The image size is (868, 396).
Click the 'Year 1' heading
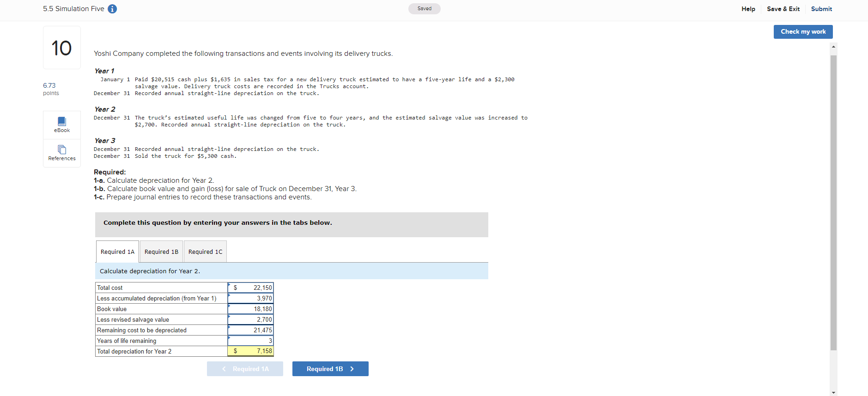pyautogui.click(x=104, y=71)
